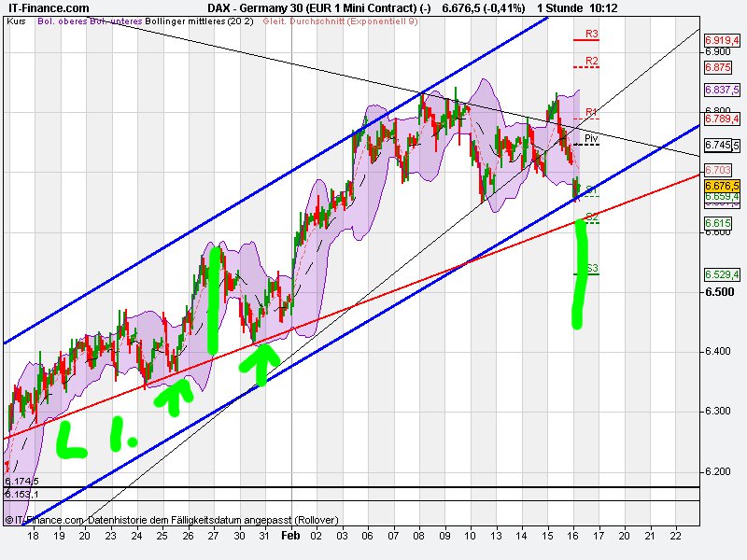
Task: Open the 1 Stunde timeframe selector
Action: pos(560,7)
